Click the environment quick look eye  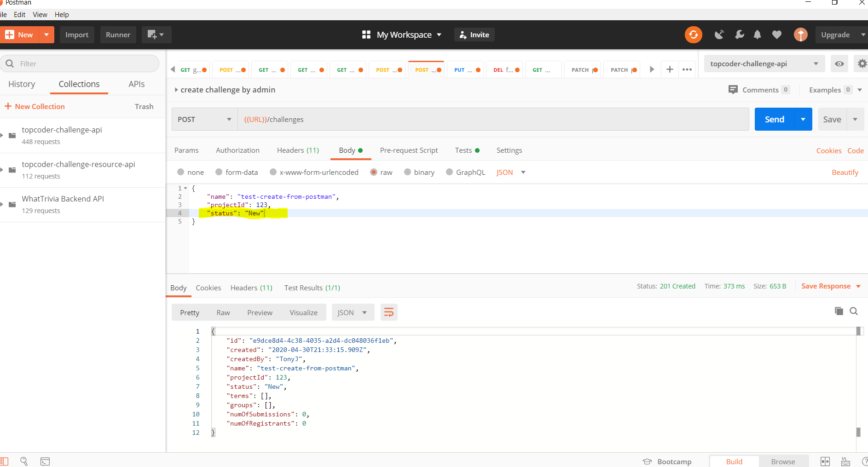(x=839, y=63)
